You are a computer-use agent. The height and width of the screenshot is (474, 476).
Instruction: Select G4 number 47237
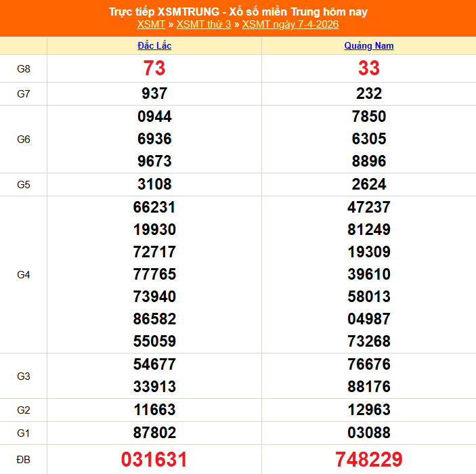coord(369,207)
